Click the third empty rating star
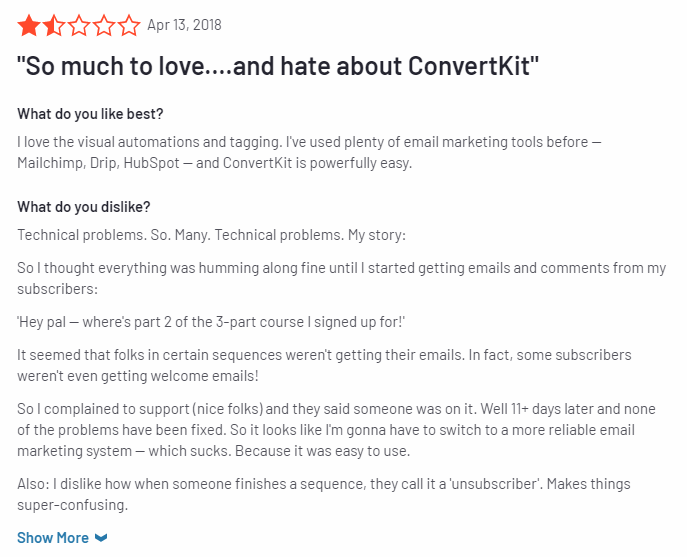687x557 pixels. click(x=79, y=25)
